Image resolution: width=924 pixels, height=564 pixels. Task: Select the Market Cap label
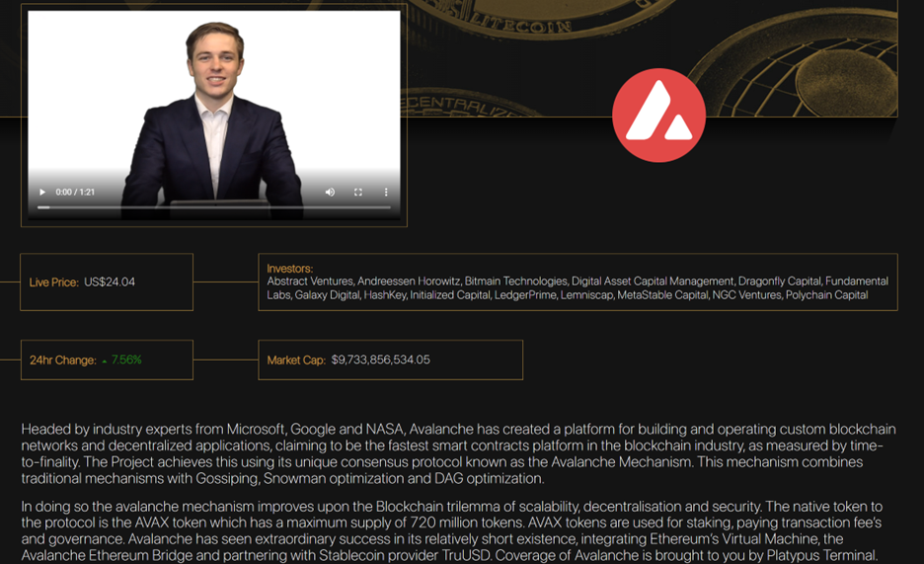pyautogui.click(x=296, y=361)
